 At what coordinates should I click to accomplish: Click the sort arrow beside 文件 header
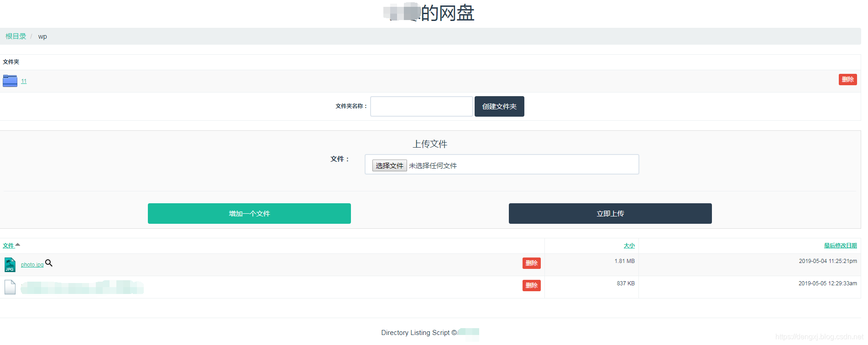click(18, 245)
